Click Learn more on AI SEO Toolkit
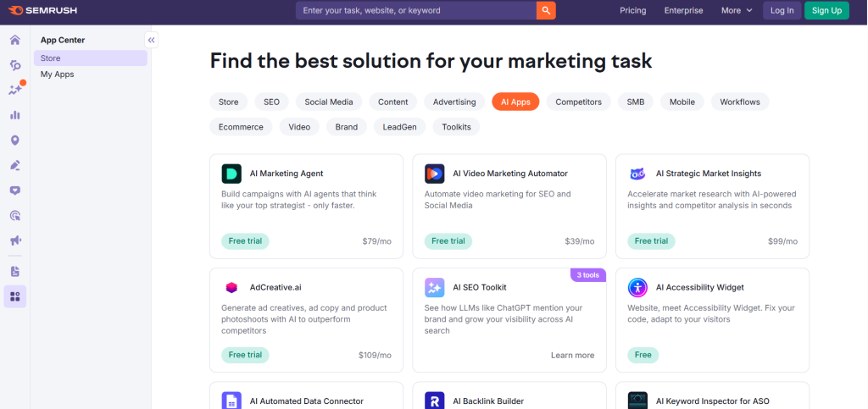Viewport: 868px width, 409px height. coord(572,356)
